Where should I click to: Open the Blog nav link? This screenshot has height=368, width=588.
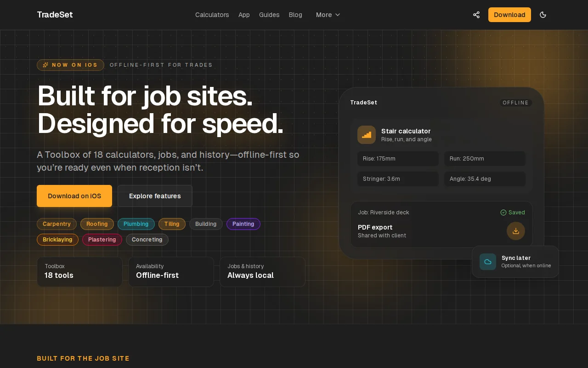click(295, 15)
